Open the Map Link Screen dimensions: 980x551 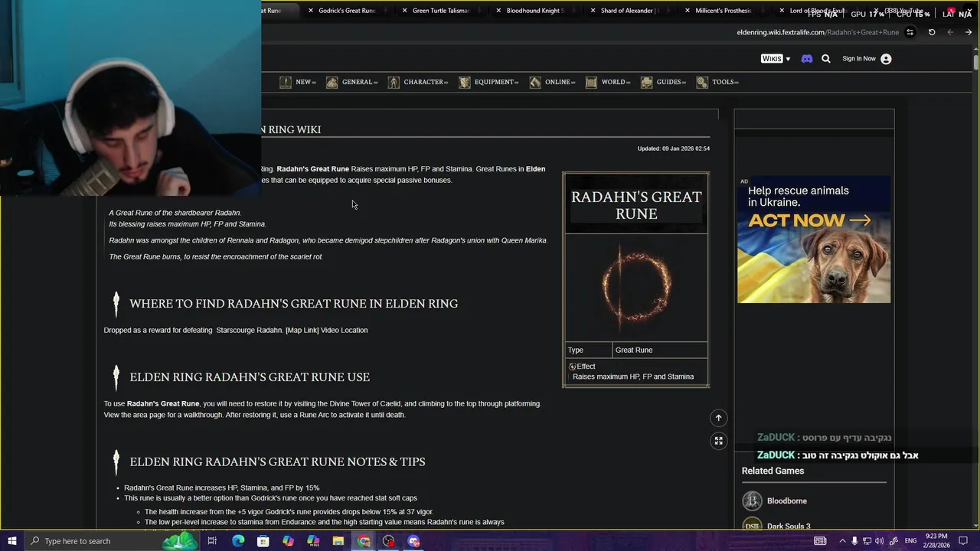302,331
